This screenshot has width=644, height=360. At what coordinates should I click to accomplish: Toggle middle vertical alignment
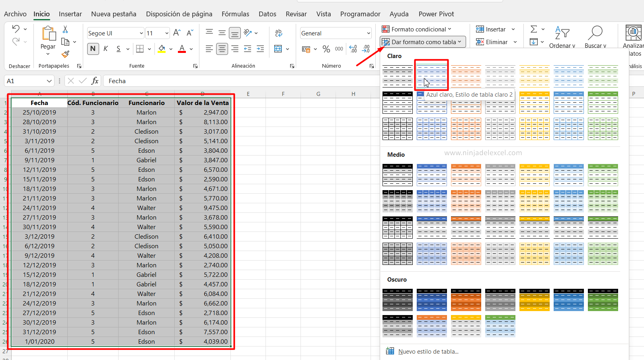(222, 33)
